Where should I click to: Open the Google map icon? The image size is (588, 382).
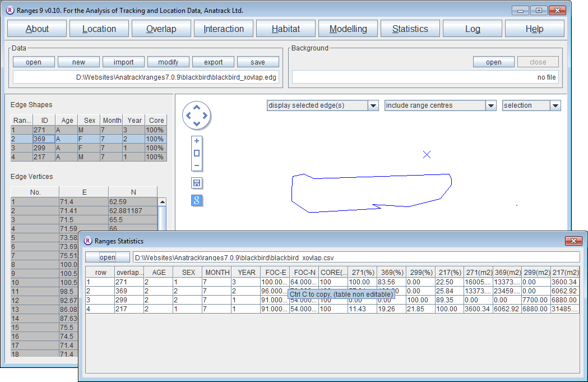[197, 201]
